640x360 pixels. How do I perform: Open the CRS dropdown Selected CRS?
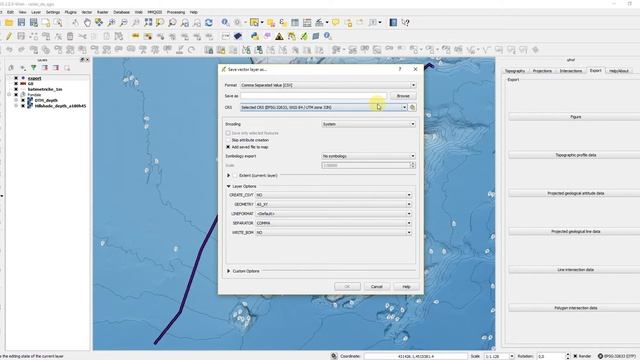(x=324, y=107)
